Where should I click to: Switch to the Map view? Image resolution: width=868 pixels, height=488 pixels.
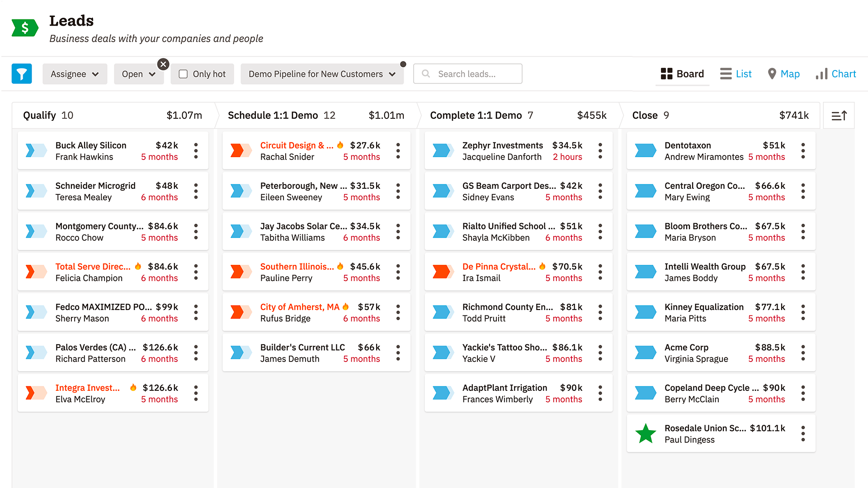(783, 74)
